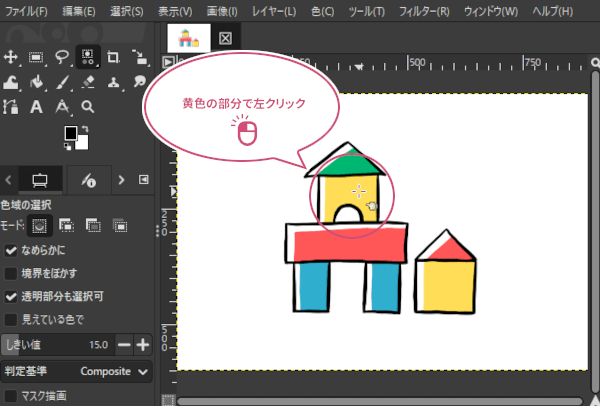The image size is (600, 406).
Task: Choose Intersect with selection mode
Action: click(120, 226)
